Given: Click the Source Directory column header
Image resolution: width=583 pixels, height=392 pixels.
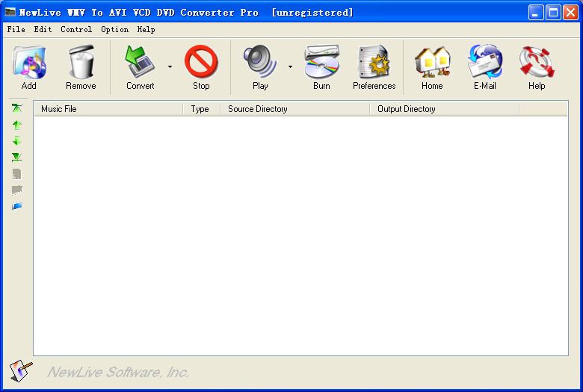Looking at the screenshot, I should [295, 109].
